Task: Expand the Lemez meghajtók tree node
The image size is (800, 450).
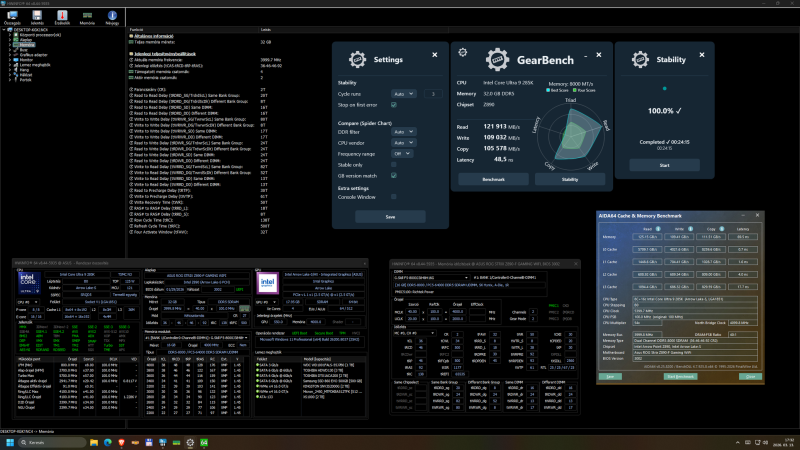Action: point(9,65)
